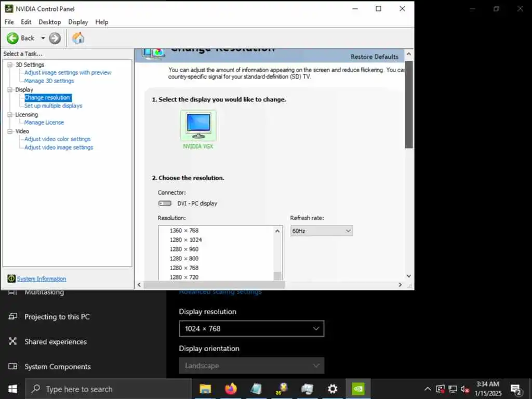Open Manage License task
Viewport: 532px width, 399px height.
click(x=44, y=123)
